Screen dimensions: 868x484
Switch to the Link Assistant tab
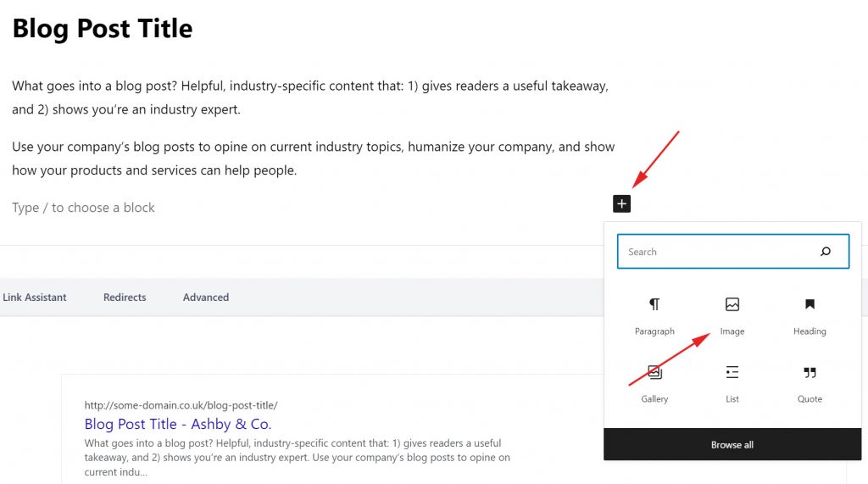coord(34,298)
